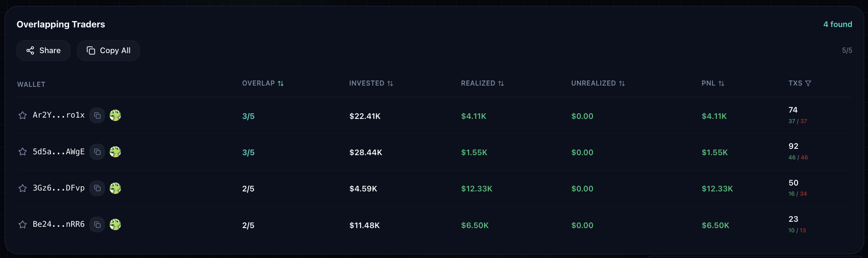Click the copy icon next to wallet Ar2Y...ro1x
Image resolution: width=868 pixels, height=258 pixels.
tap(97, 115)
